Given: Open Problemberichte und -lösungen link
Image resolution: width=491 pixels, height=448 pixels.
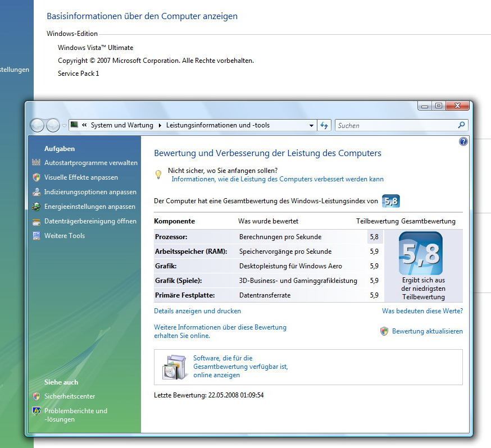Looking at the screenshot, I should pyautogui.click(x=75, y=415).
